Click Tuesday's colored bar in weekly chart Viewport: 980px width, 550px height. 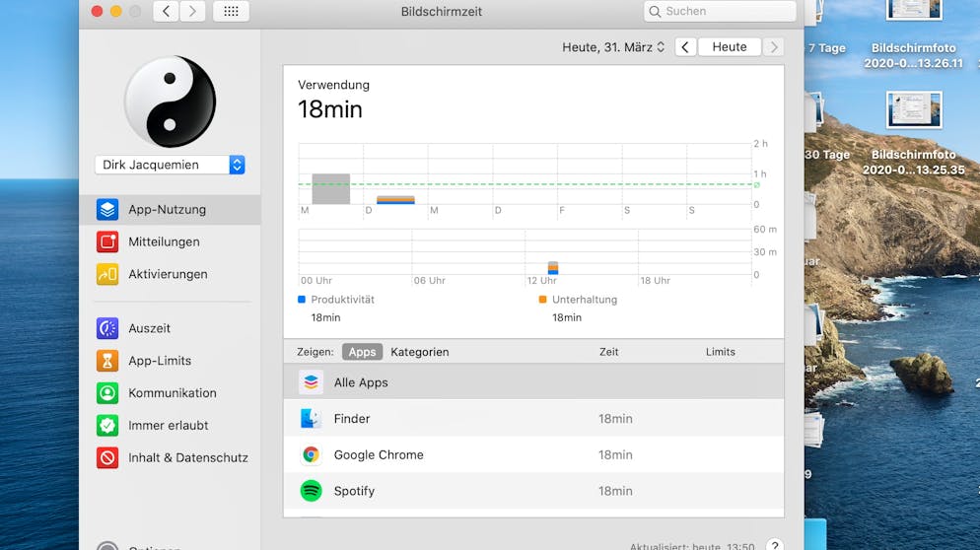point(395,200)
